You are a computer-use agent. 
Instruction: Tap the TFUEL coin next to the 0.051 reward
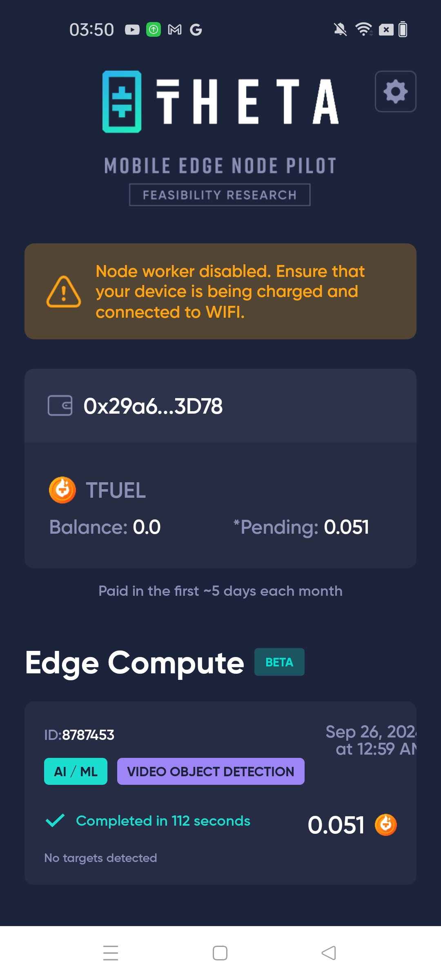[x=386, y=825]
